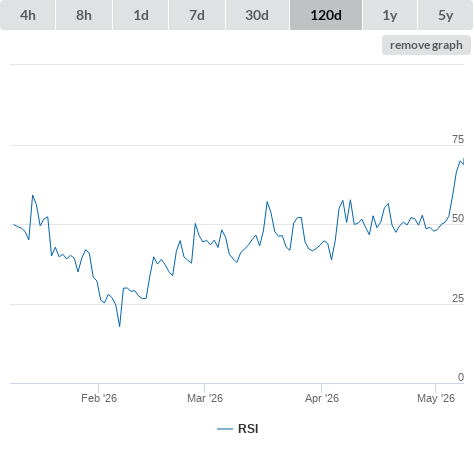Click the RSI low point in early February

coord(120,326)
